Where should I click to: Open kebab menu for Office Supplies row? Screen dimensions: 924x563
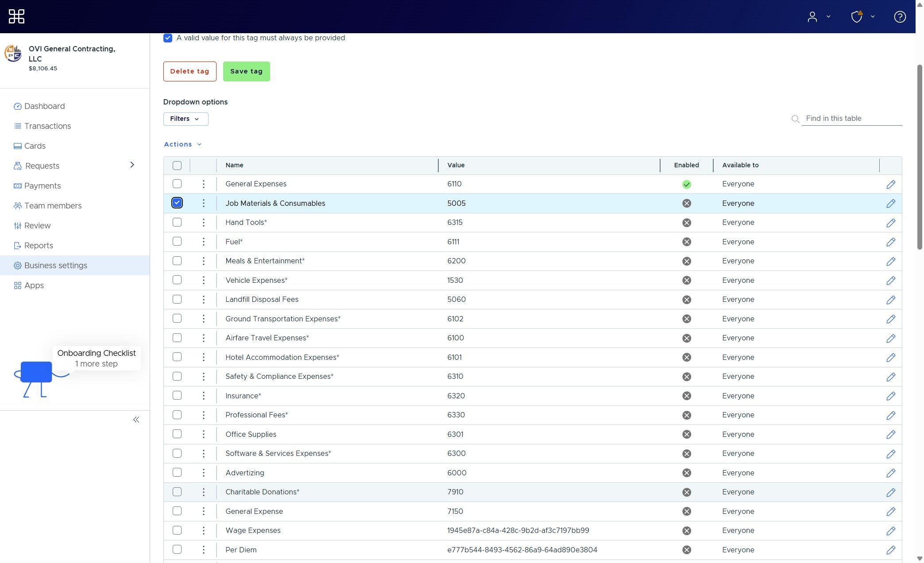[x=203, y=434]
